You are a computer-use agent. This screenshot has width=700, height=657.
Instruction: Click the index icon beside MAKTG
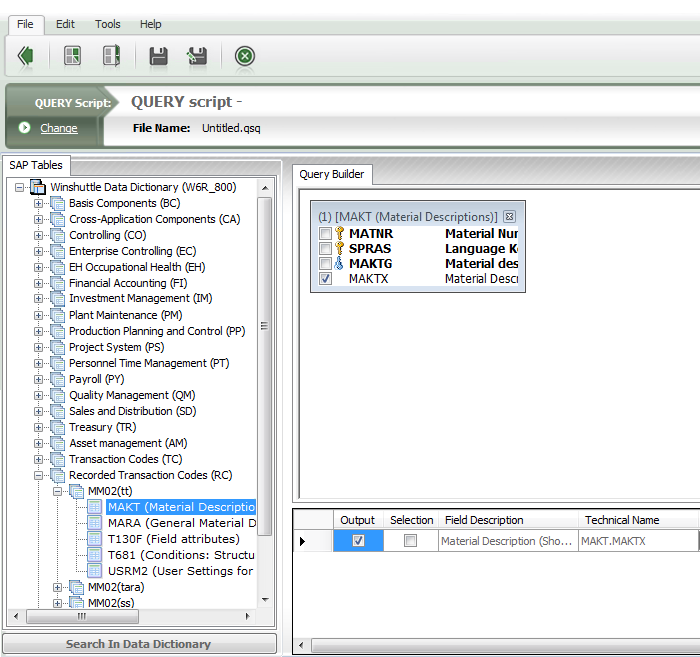[x=339, y=263]
